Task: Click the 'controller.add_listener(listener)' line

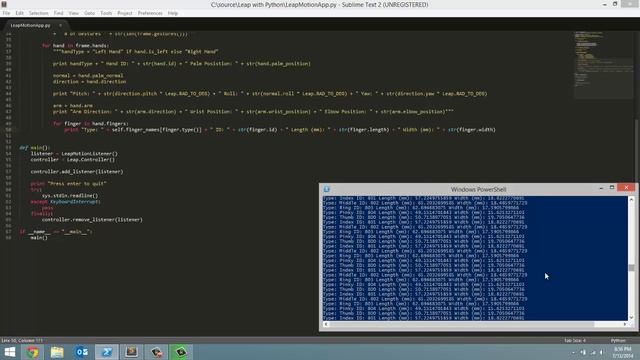Action: coord(77,172)
